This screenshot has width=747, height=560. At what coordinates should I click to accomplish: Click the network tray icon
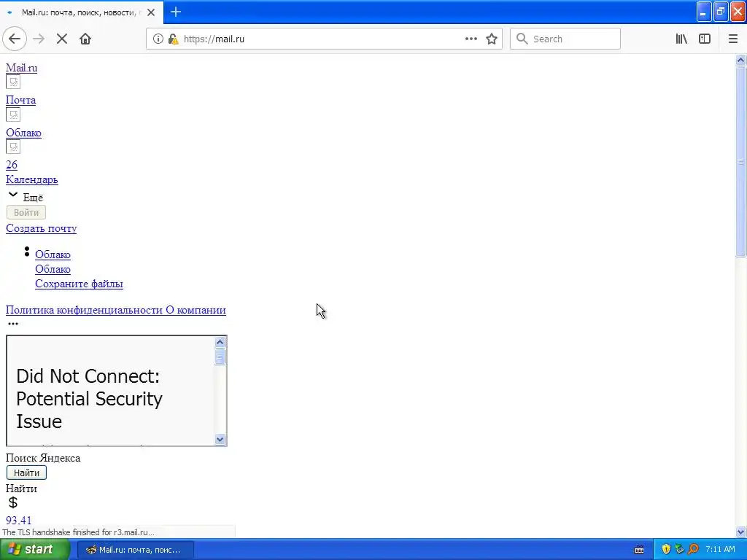click(679, 550)
